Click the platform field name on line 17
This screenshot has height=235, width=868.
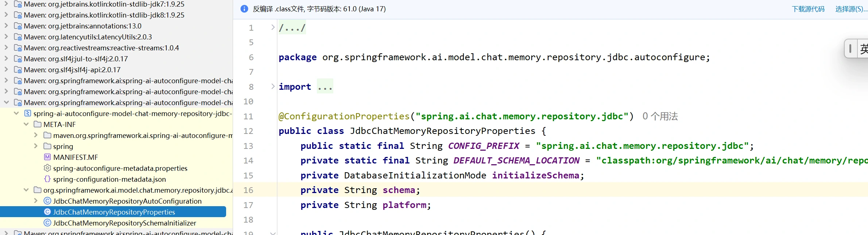(404, 205)
